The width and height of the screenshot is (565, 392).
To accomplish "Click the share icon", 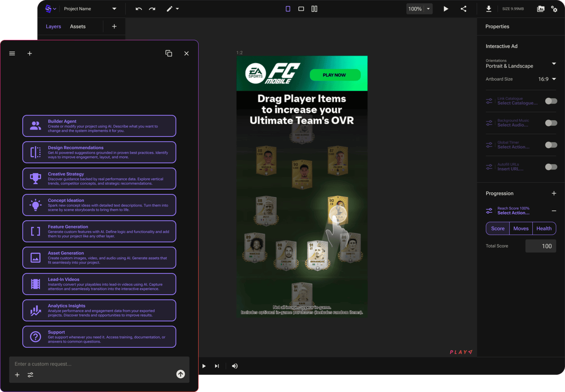I will (464, 9).
